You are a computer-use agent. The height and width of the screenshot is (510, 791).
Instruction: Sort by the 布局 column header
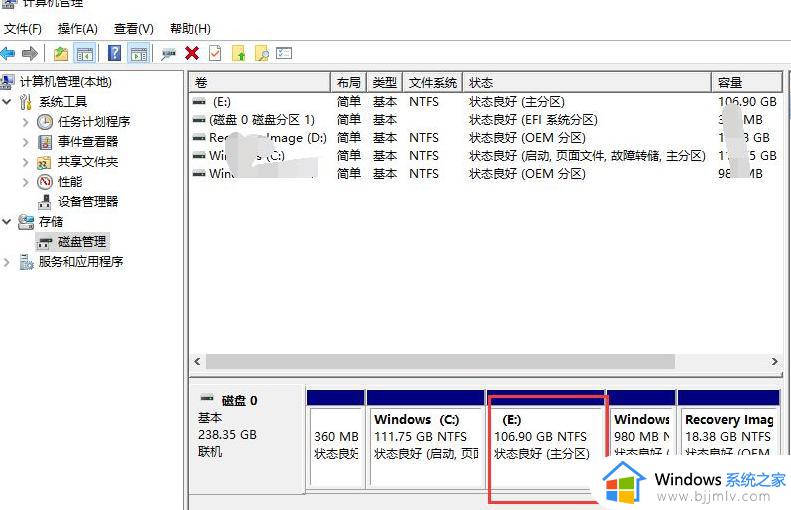click(x=349, y=82)
